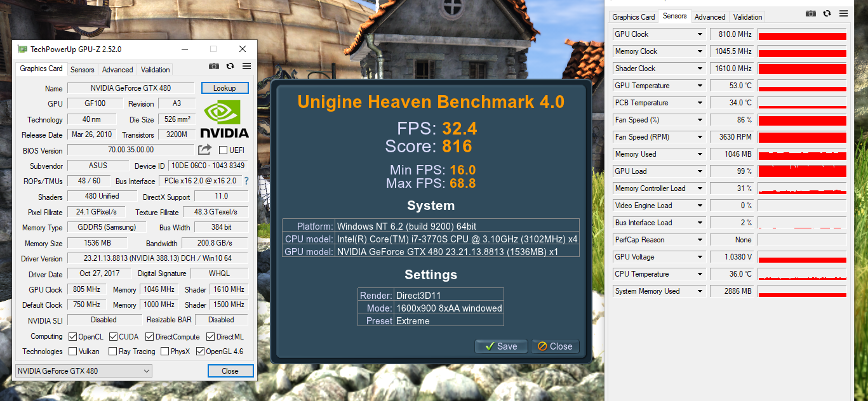Click the BIOS share/export icon
The image size is (868, 401).
(204, 150)
